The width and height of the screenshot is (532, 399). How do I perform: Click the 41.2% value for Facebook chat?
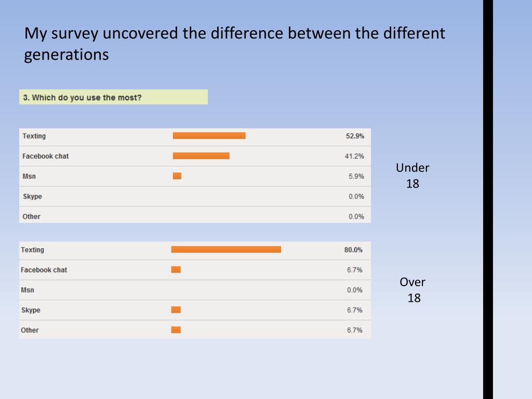pyautogui.click(x=354, y=156)
